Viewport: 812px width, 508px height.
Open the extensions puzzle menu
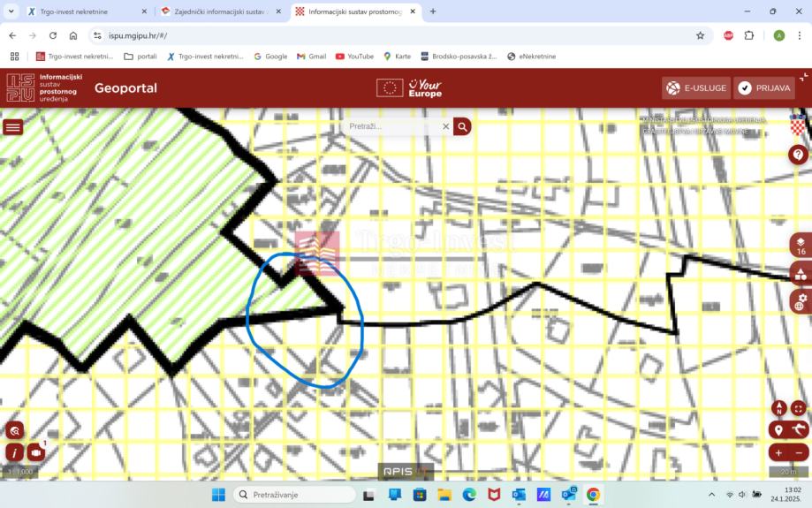[748, 35]
